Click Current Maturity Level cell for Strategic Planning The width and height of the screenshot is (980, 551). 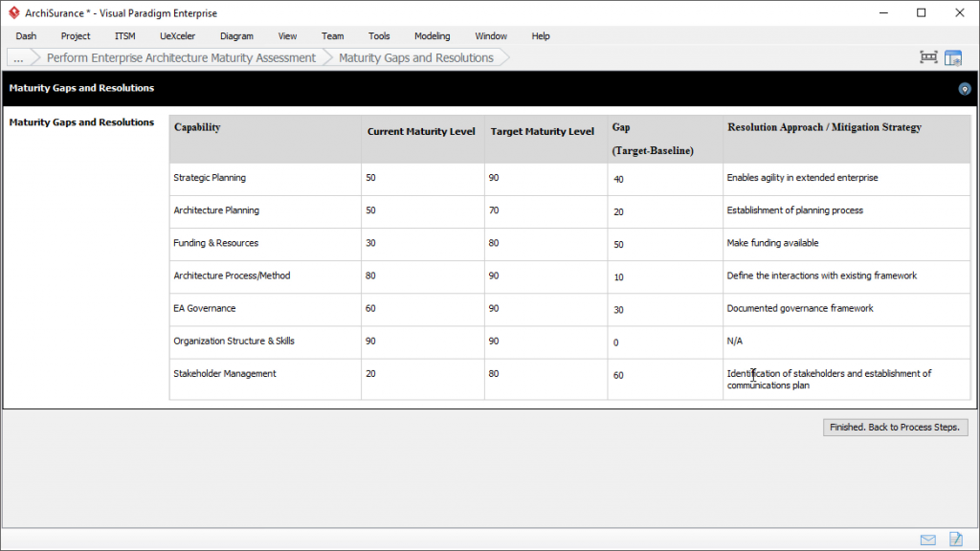[x=422, y=179]
